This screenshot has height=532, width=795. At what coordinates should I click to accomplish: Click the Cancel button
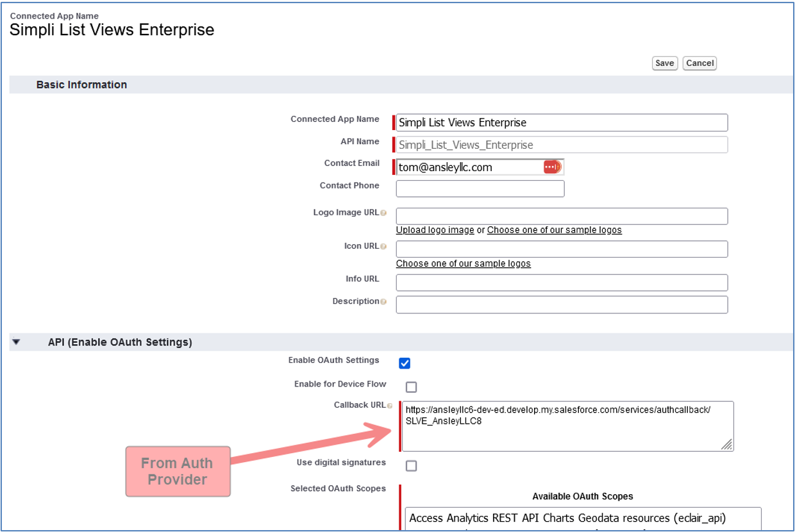(699, 63)
